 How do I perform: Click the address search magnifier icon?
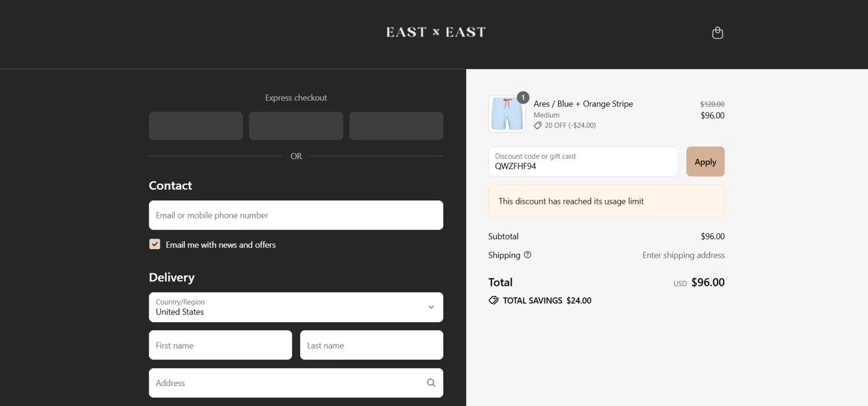431,383
